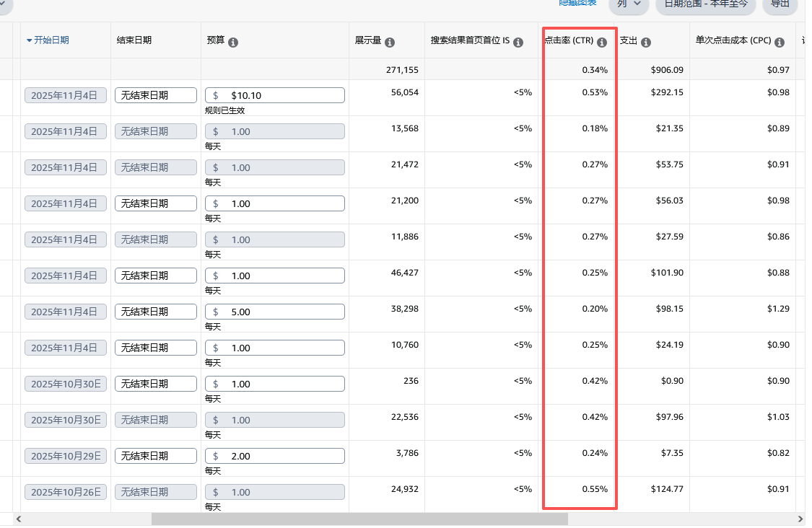Click the budget field showing $10.10

(x=274, y=95)
